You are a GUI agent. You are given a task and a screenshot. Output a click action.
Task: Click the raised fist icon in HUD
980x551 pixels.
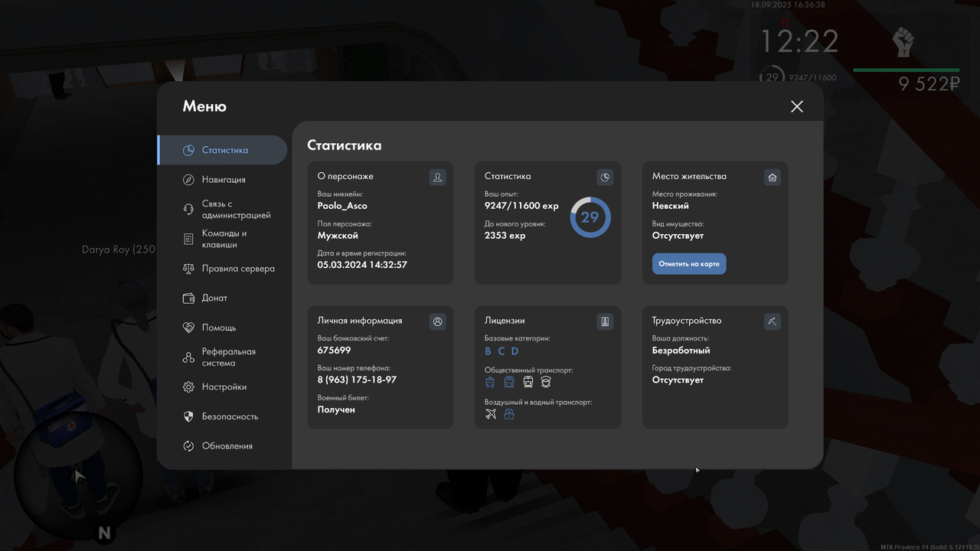[904, 43]
